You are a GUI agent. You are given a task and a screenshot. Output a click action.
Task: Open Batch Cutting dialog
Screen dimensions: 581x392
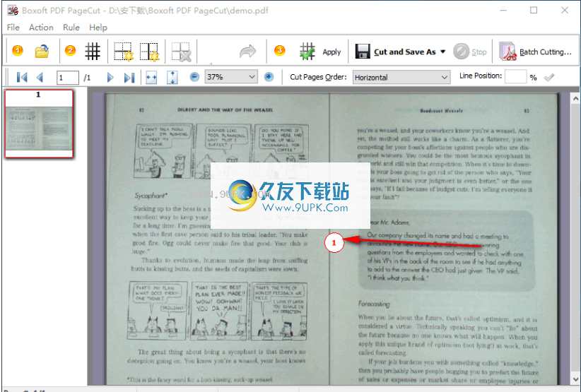(536, 52)
